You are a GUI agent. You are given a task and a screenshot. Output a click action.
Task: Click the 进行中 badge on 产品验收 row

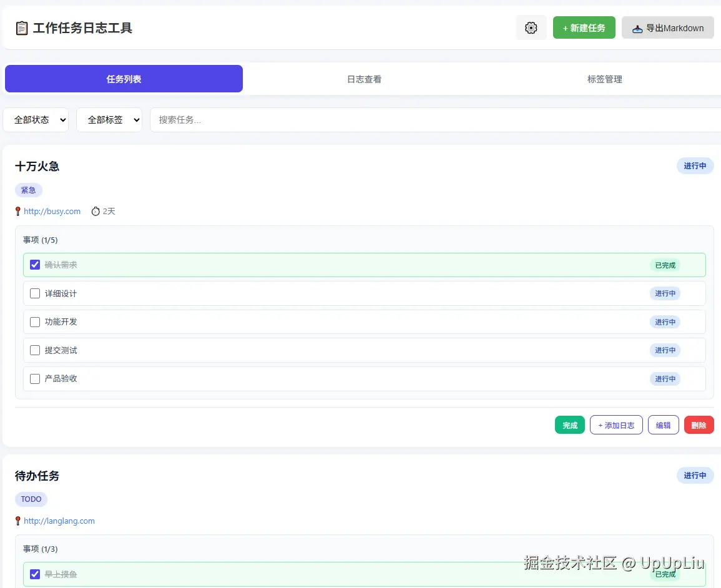[x=665, y=379]
